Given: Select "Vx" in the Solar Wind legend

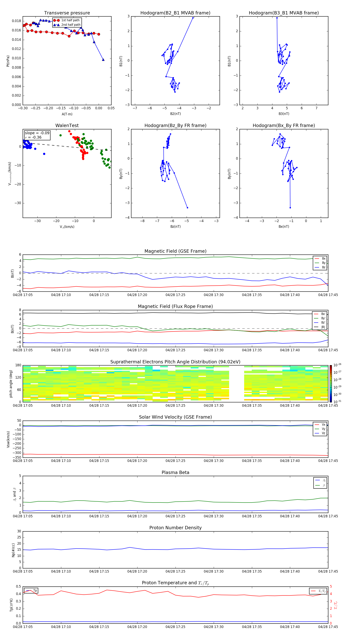Looking at the screenshot, I should click(x=320, y=424).
